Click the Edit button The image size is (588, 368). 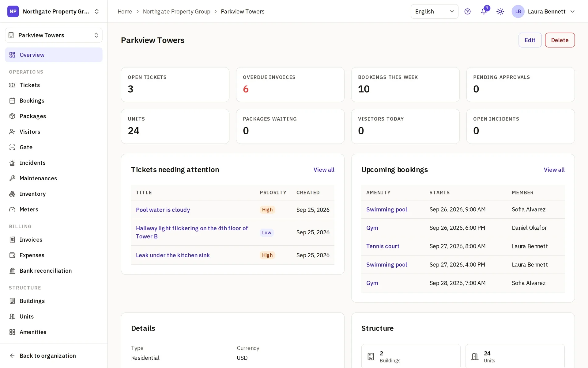pyautogui.click(x=530, y=40)
